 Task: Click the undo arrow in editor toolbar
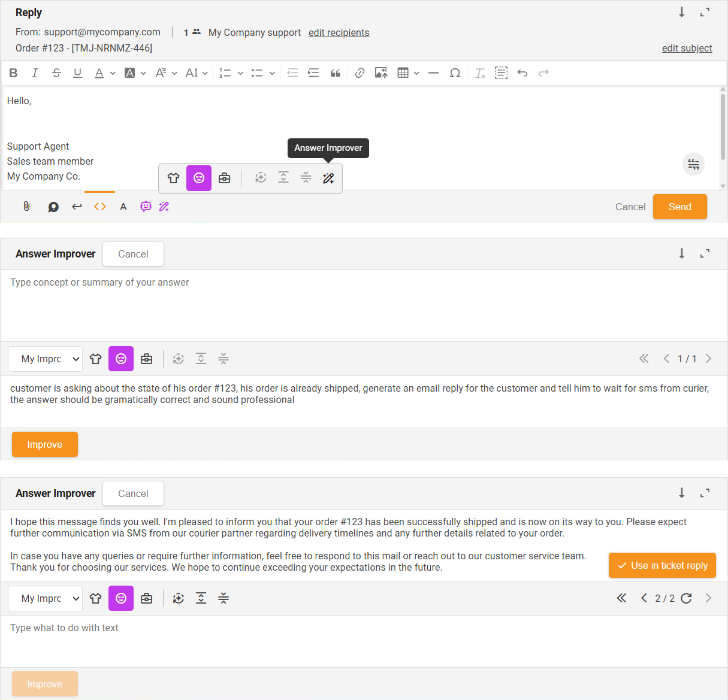[x=522, y=73]
